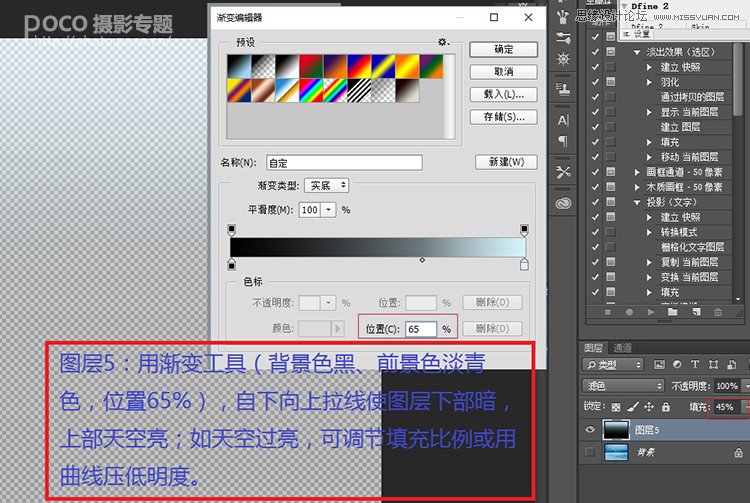
Task: Filter layers by pixel layer icon
Action: point(659,364)
